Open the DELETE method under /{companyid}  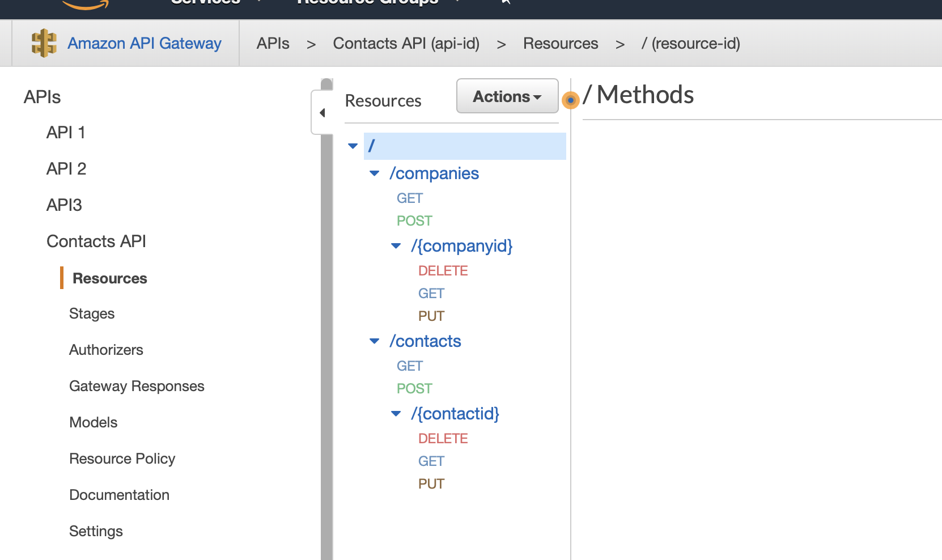point(443,271)
